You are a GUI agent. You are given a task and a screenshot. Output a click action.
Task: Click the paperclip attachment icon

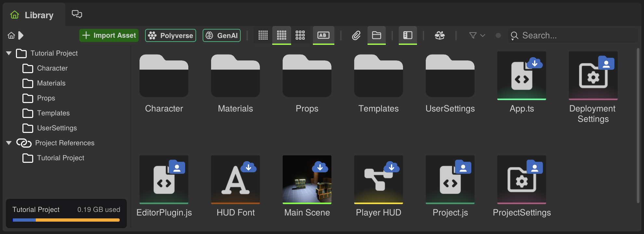[x=356, y=35]
